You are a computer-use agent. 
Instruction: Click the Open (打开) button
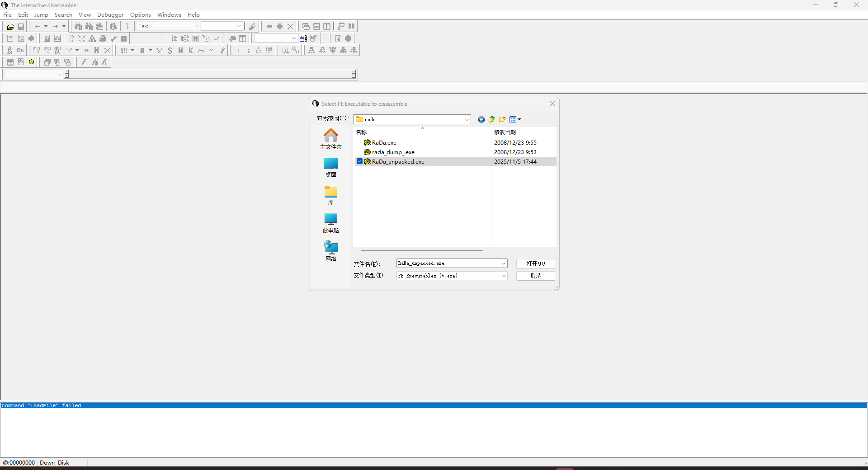[536, 263]
